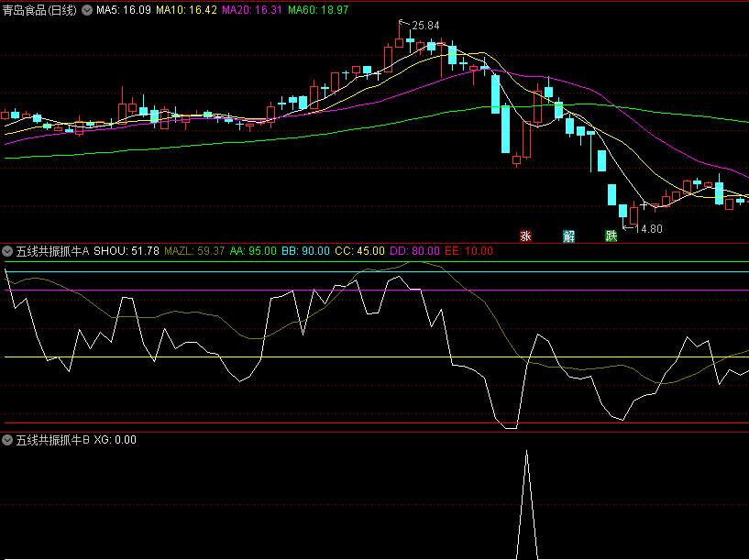Screen dimensions: 749x560
Task: Open the dropdown next to 青岛食品(日线)
Action: pyautogui.click(x=87, y=10)
